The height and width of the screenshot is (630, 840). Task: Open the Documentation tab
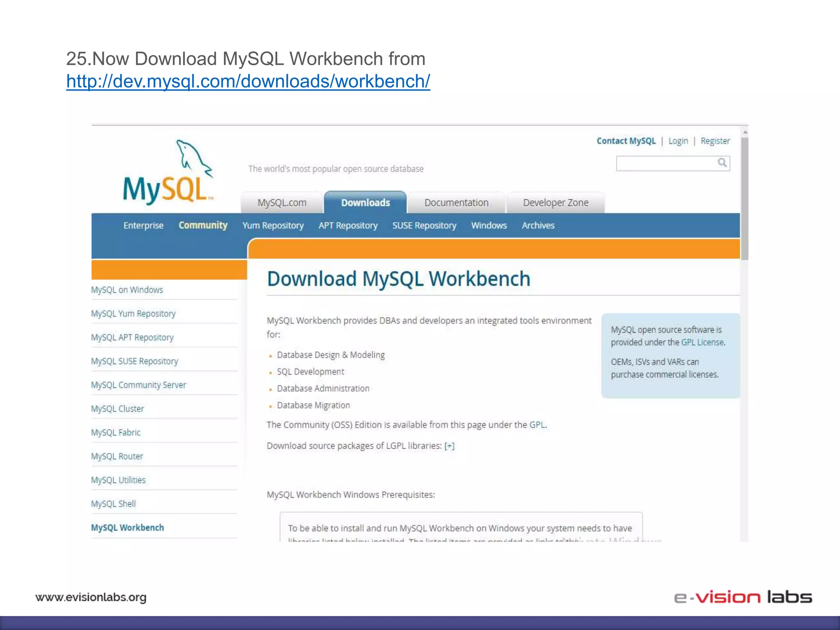(457, 203)
